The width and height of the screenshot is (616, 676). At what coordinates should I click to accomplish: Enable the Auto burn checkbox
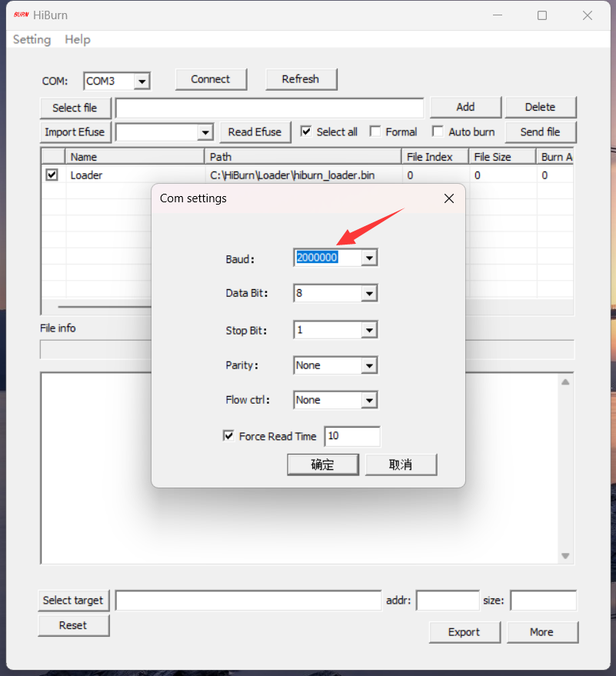point(438,132)
